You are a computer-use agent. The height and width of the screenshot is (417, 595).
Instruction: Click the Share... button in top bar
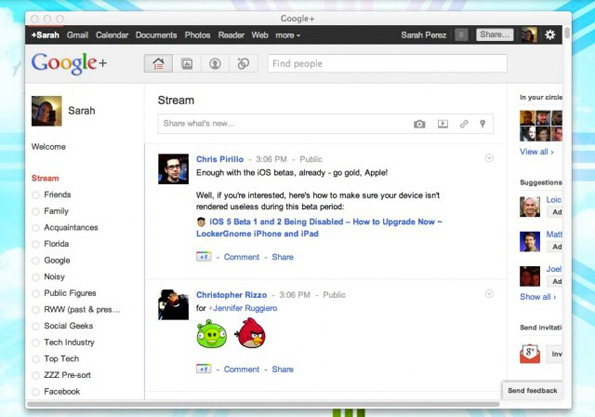click(x=495, y=35)
